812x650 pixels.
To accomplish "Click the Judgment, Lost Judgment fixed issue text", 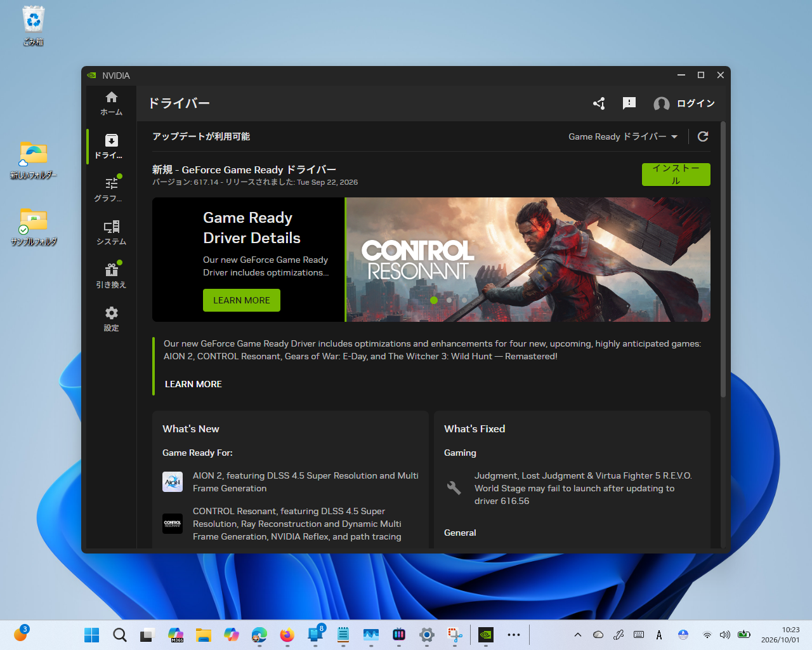I will pyautogui.click(x=583, y=488).
